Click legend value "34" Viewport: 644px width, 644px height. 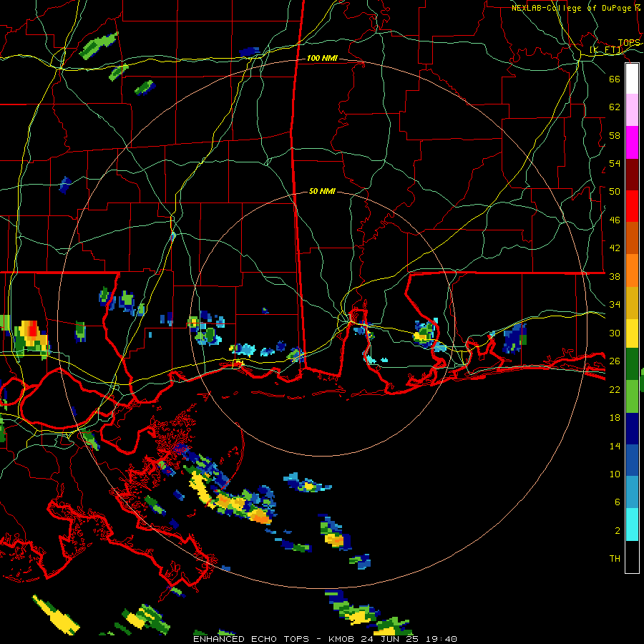(x=615, y=305)
